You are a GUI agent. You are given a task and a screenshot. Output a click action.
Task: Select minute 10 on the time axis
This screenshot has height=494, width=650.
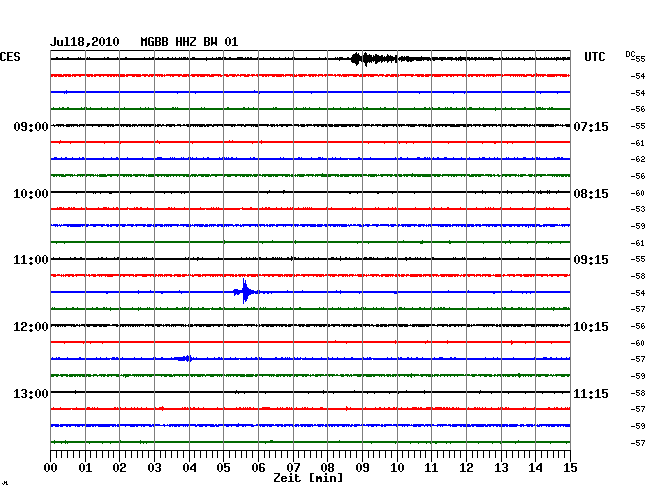click(397, 467)
